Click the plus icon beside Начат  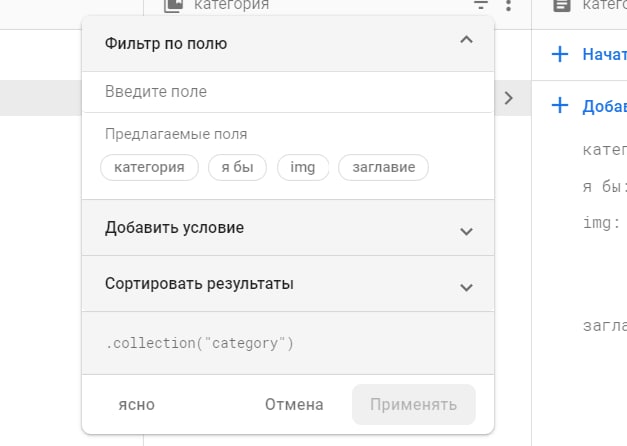(560, 54)
